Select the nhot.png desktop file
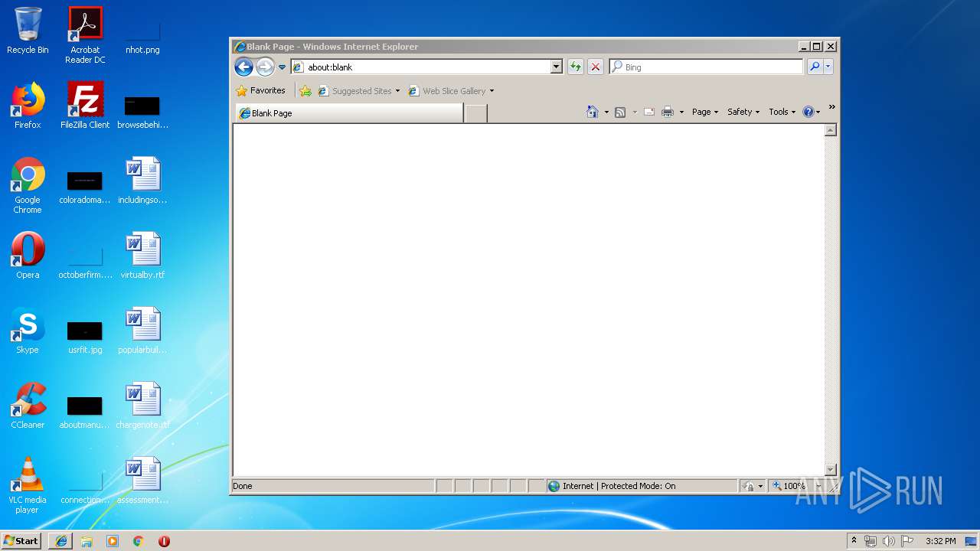The width and height of the screenshot is (980, 551). coord(142,37)
